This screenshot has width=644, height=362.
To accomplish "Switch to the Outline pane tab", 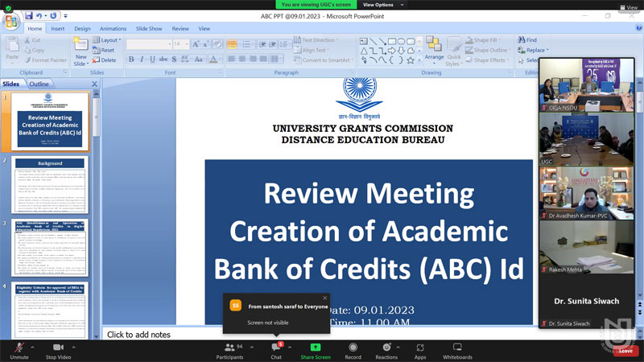I will [39, 84].
